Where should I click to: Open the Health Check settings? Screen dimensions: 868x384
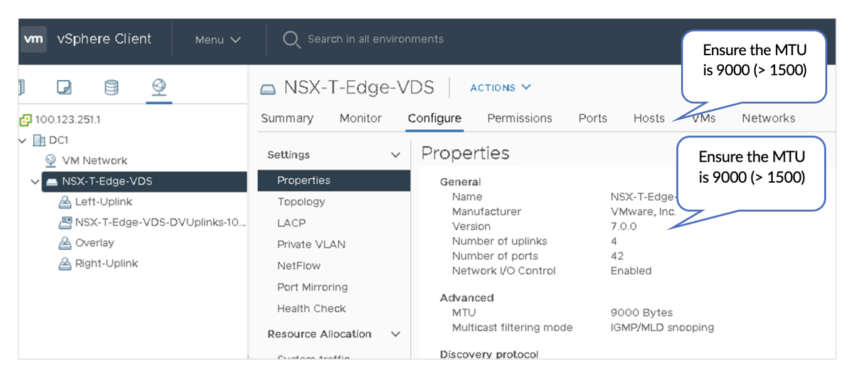(311, 308)
